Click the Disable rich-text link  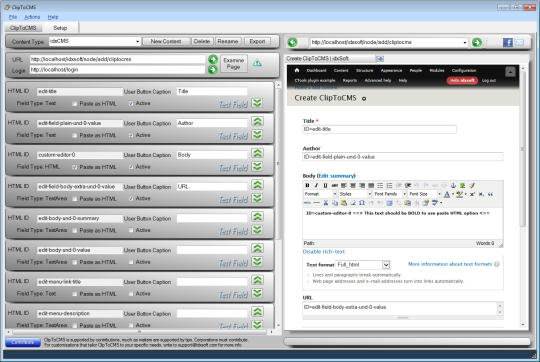tap(323, 252)
